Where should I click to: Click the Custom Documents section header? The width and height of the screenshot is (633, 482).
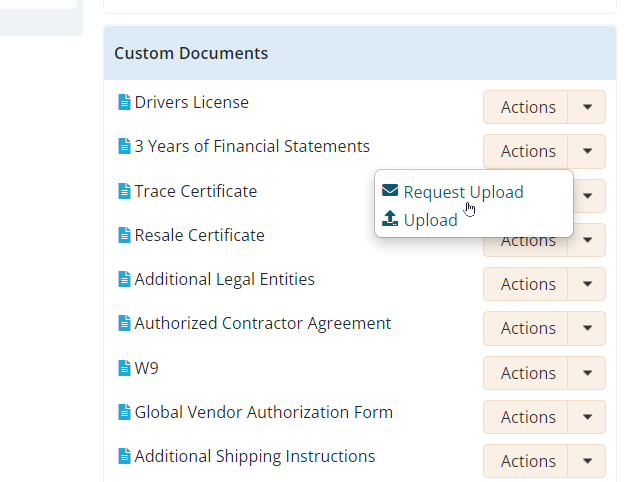coord(360,53)
